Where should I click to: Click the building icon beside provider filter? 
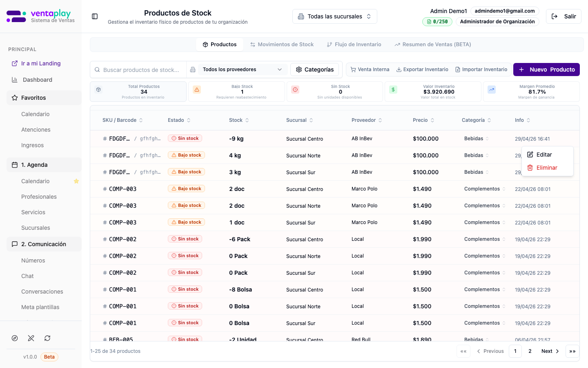[x=193, y=70]
